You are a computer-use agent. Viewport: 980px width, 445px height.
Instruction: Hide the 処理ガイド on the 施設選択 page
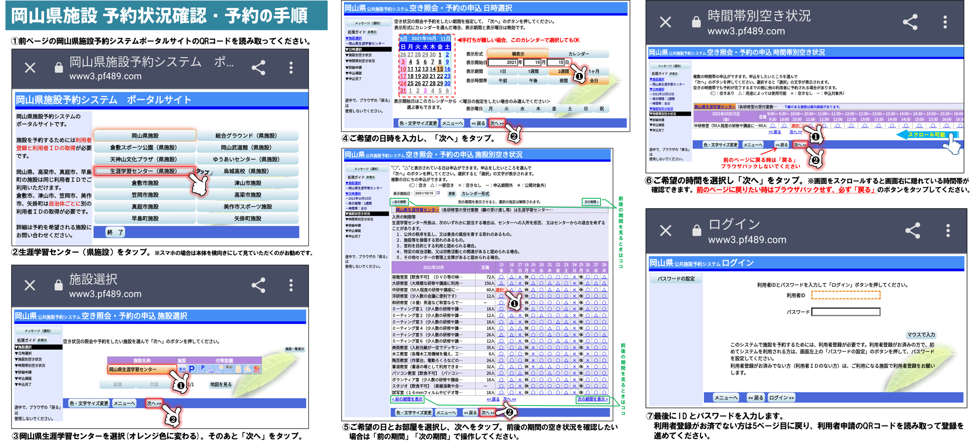42,340
